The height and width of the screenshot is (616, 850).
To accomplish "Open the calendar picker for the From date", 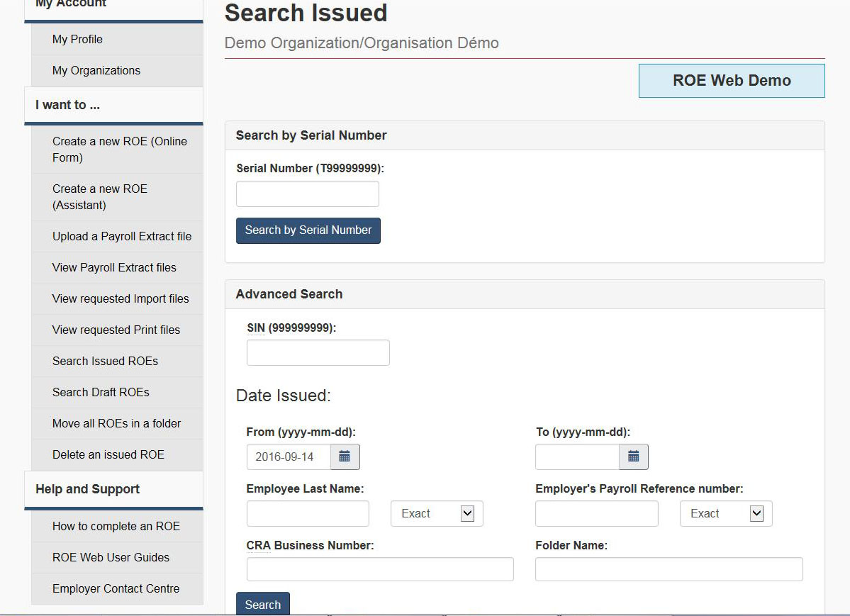I will (x=345, y=457).
